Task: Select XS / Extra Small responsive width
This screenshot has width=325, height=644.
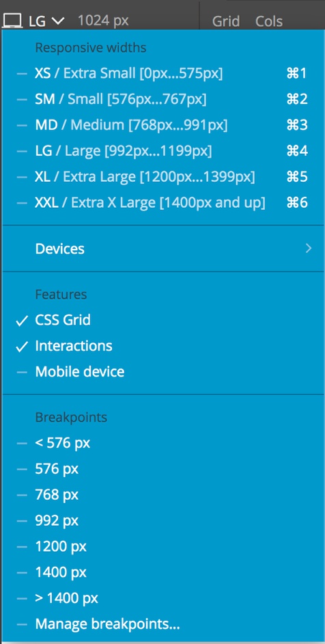Action: pyautogui.click(x=162, y=74)
